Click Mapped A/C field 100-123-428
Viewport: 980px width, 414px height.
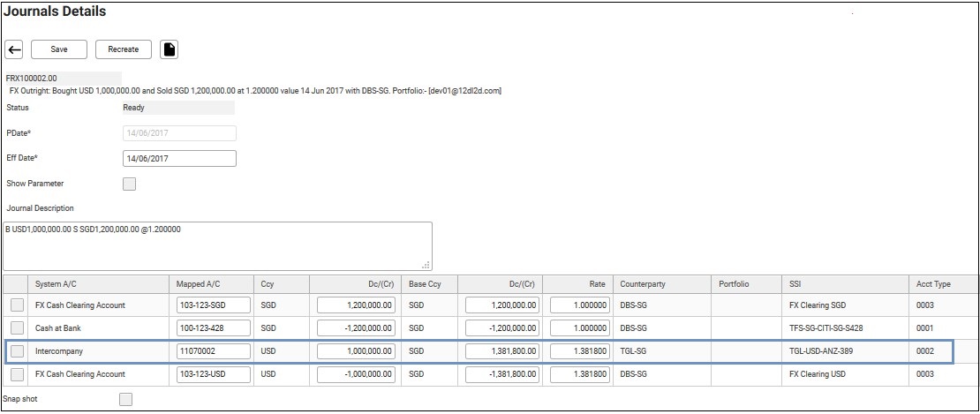pos(213,328)
